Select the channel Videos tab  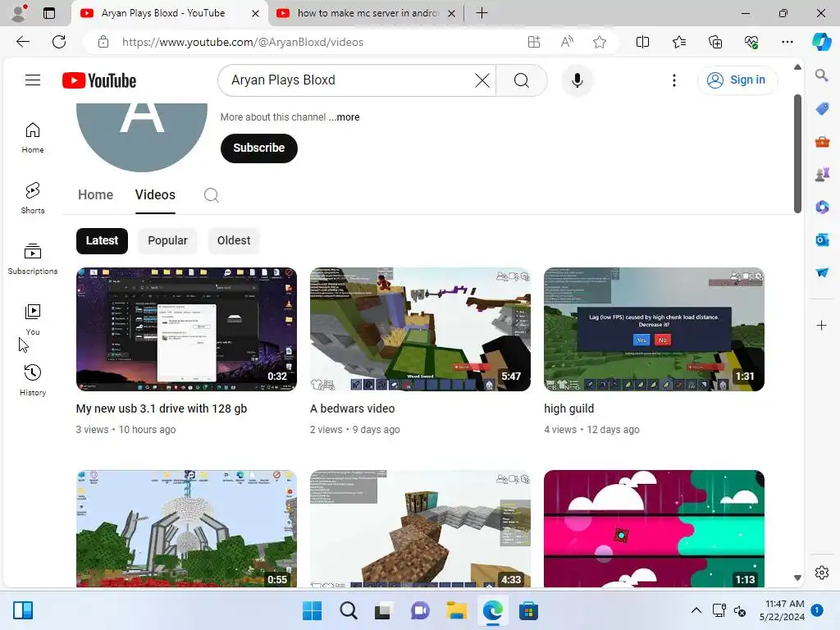pyautogui.click(x=155, y=195)
